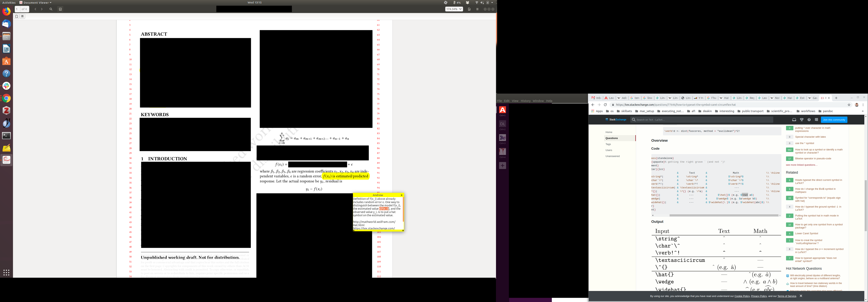Click the search icon in Document Viewer
This screenshot has width=868, height=302.
(x=51, y=9)
